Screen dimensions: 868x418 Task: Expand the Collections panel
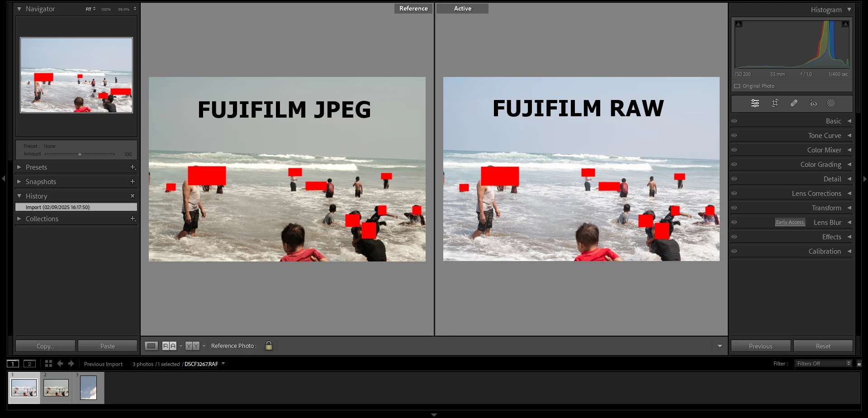pyautogui.click(x=19, y=219)
